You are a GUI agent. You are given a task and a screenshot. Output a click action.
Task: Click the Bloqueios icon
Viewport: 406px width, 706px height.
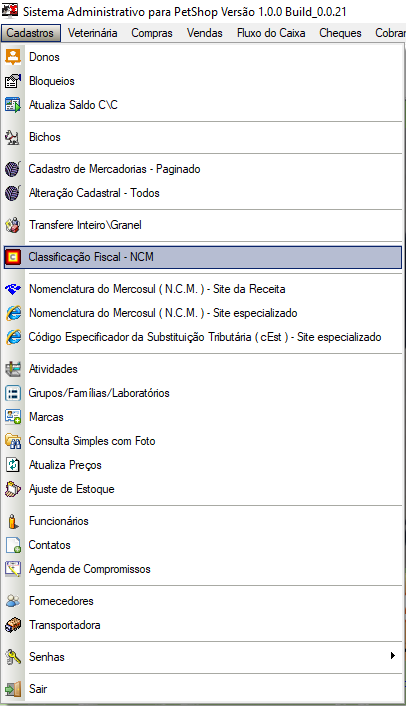[13, 81]
